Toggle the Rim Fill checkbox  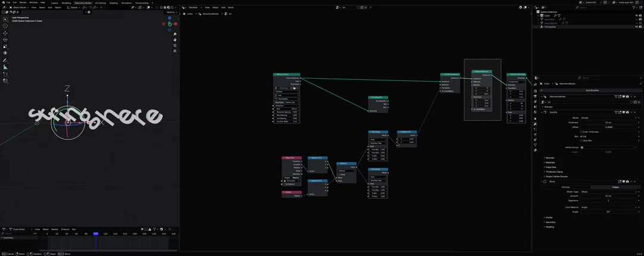click(581, 136)
